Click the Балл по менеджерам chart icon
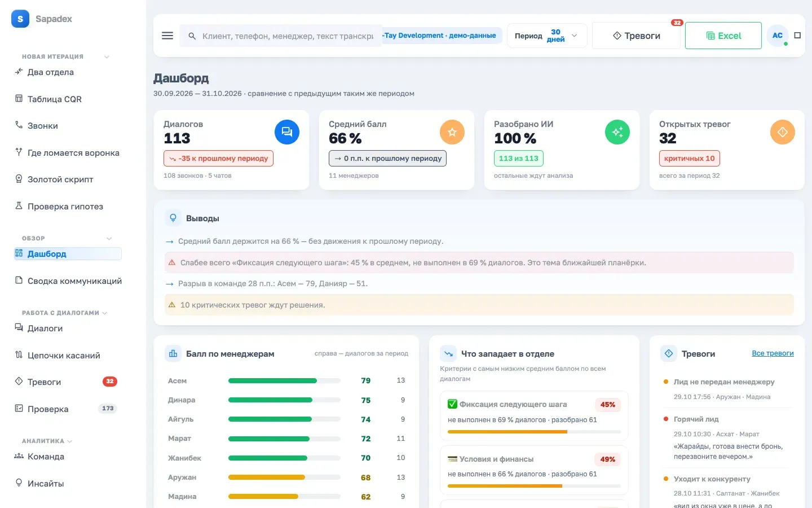Screen dimensions: 812x508 173,353
